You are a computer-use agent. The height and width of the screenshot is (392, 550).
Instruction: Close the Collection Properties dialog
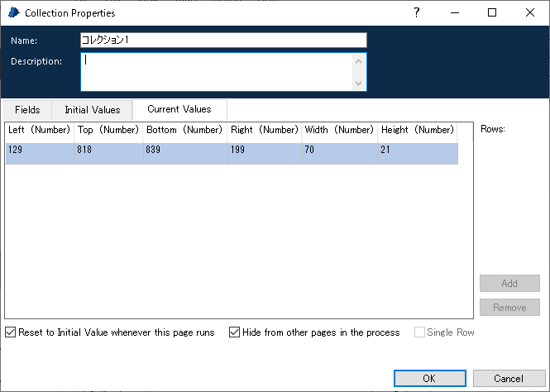530,12
